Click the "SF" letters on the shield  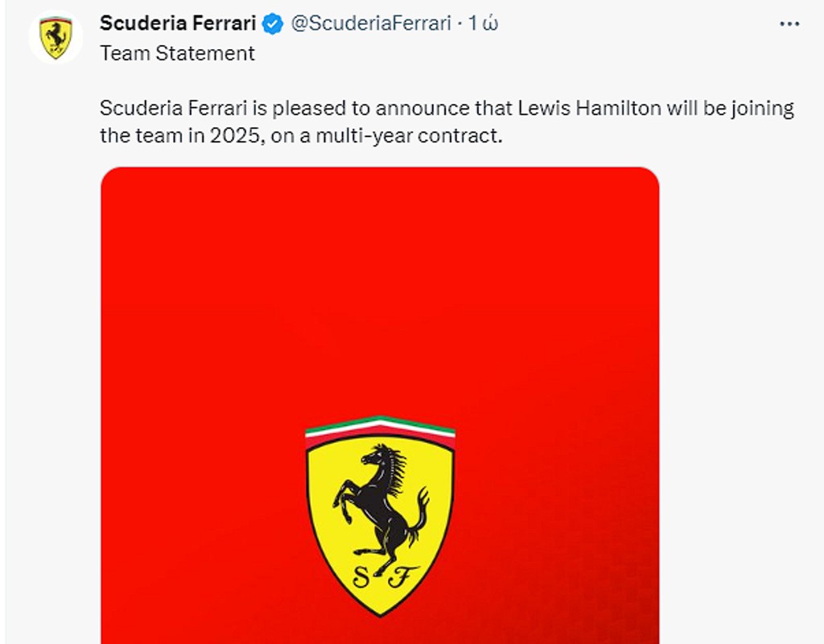point(380,576)
